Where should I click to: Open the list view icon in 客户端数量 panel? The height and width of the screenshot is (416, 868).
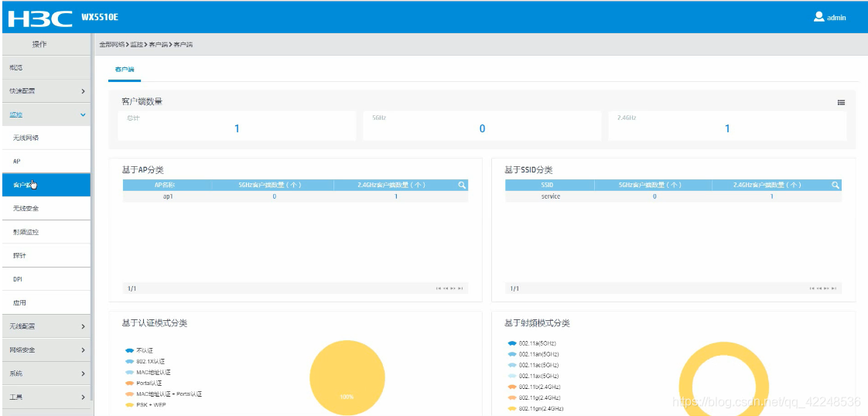point(841,102)
